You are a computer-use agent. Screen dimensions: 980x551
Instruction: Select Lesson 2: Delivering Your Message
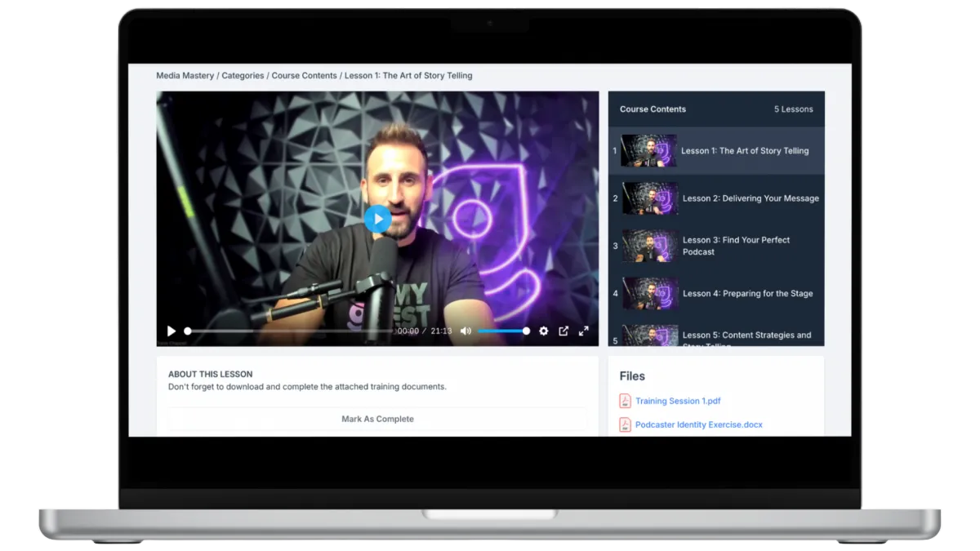(x=716, y=198)
